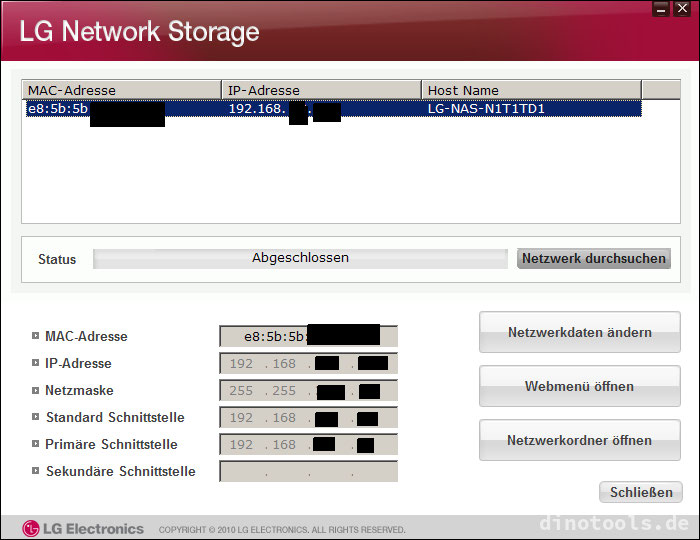Click the Host Name column header
This screenshot has height=540, width=700.
[x=531, y=90]
